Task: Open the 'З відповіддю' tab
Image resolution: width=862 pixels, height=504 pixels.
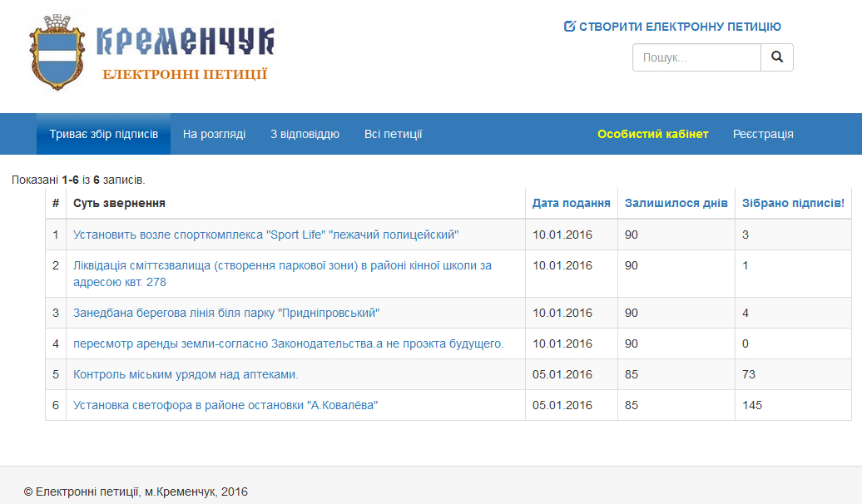Action: [305, 134]
